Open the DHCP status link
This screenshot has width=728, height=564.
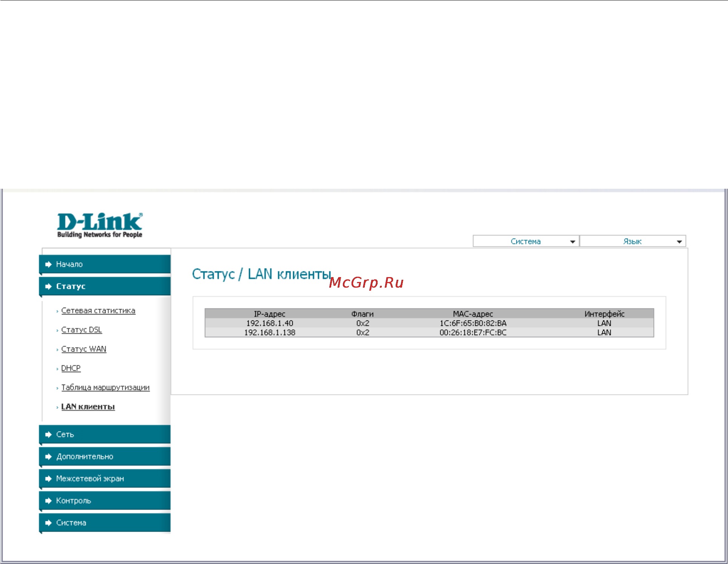[x=71, y=368]
